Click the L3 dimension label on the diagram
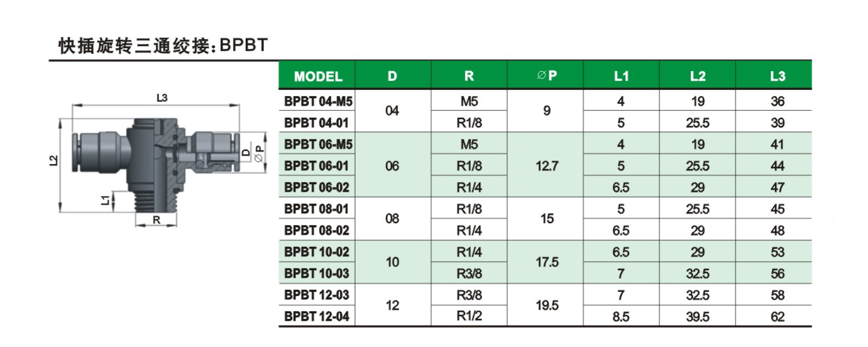The image size is (868, 347). point(162,98)
